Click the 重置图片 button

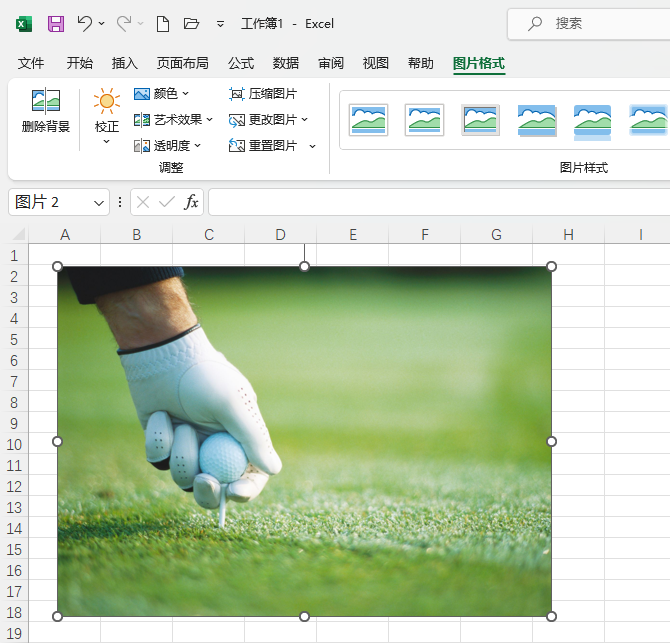pos(263,146)
